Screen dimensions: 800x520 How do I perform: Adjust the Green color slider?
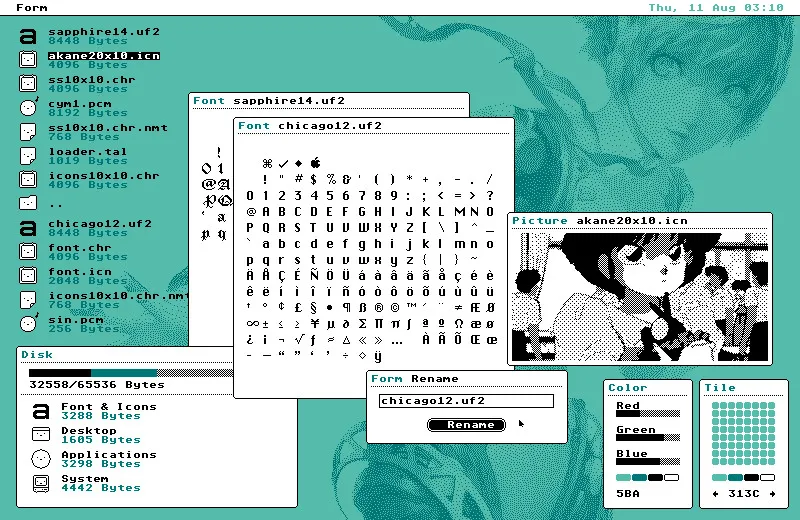tap(648, 437)
